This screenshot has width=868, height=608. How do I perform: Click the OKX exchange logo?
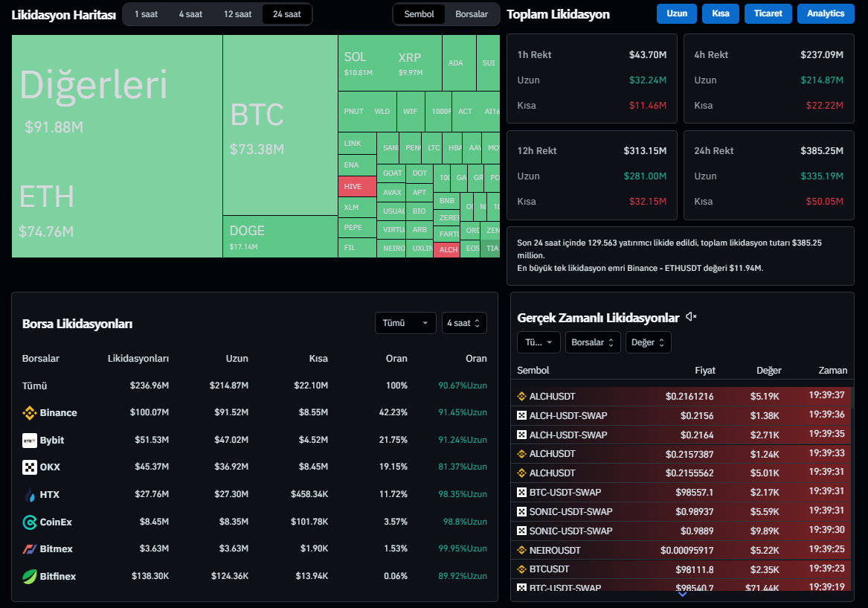29,467
